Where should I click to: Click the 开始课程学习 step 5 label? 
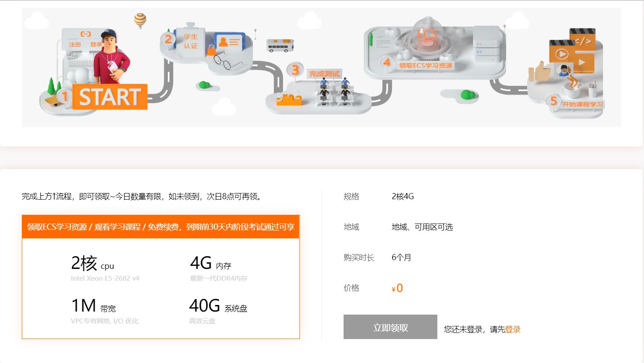582,104
